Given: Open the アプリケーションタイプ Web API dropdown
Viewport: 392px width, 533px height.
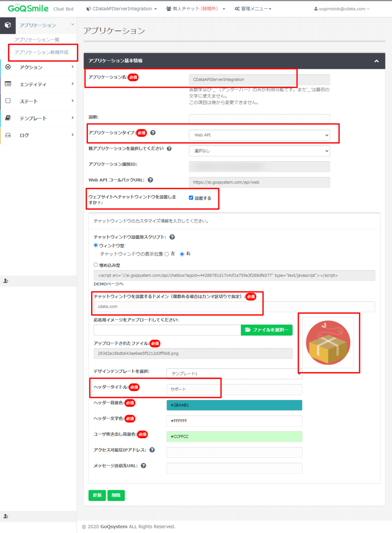Looking at the screenshot, I should [259, 135].
